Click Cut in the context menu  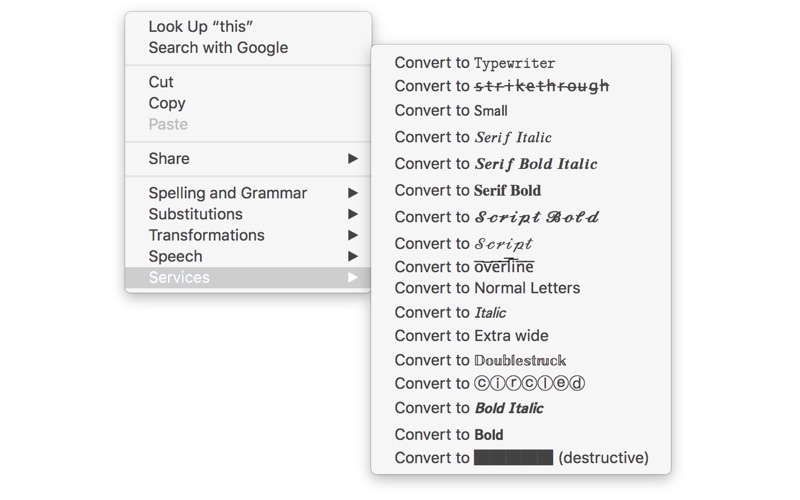161,82
